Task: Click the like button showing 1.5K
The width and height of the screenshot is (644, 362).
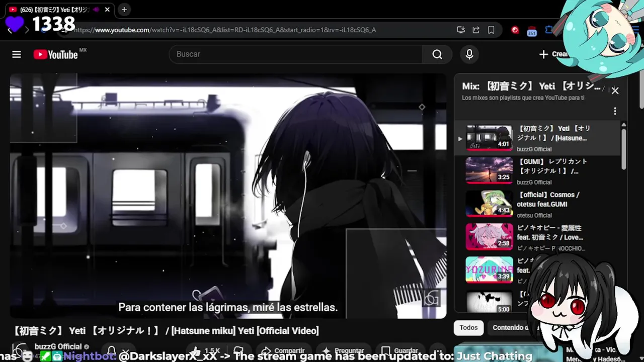Action: (206, 351)
